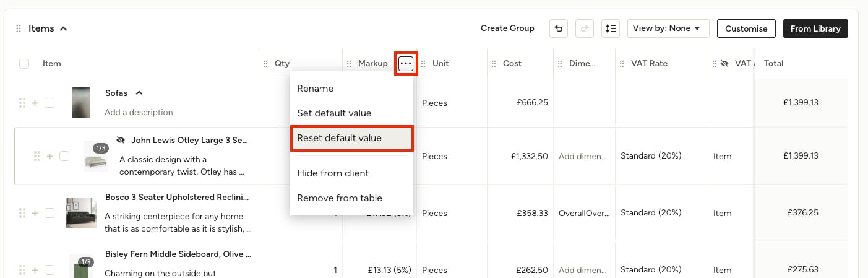Click the plus icon beside Sofas row
This screenshot has height=278, width=868.
click(x=35, y=103)
